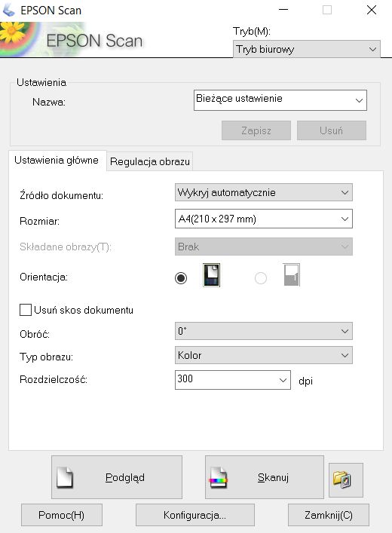392x533 pixels.
Task: Open the Typ obrazu dropdown
Action: [x=264, y=355]
